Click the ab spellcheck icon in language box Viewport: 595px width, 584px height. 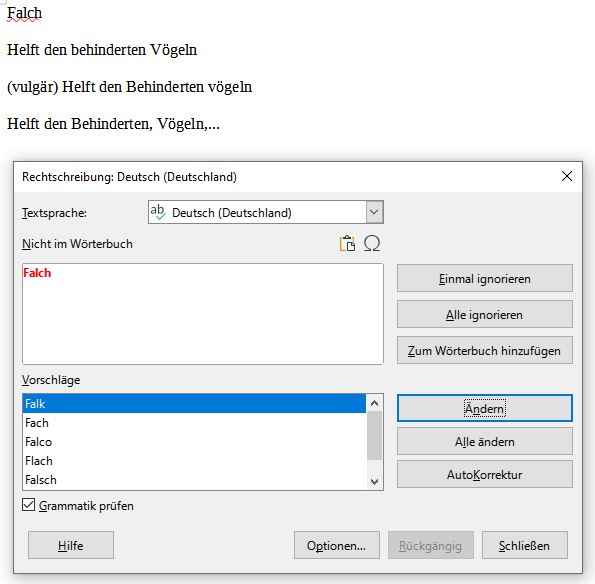(x=158, y=212)
